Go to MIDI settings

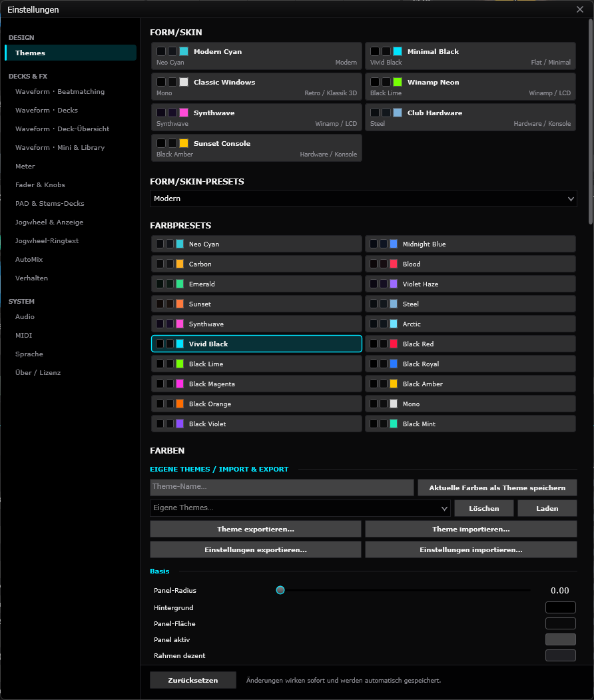tap(71, 335)
